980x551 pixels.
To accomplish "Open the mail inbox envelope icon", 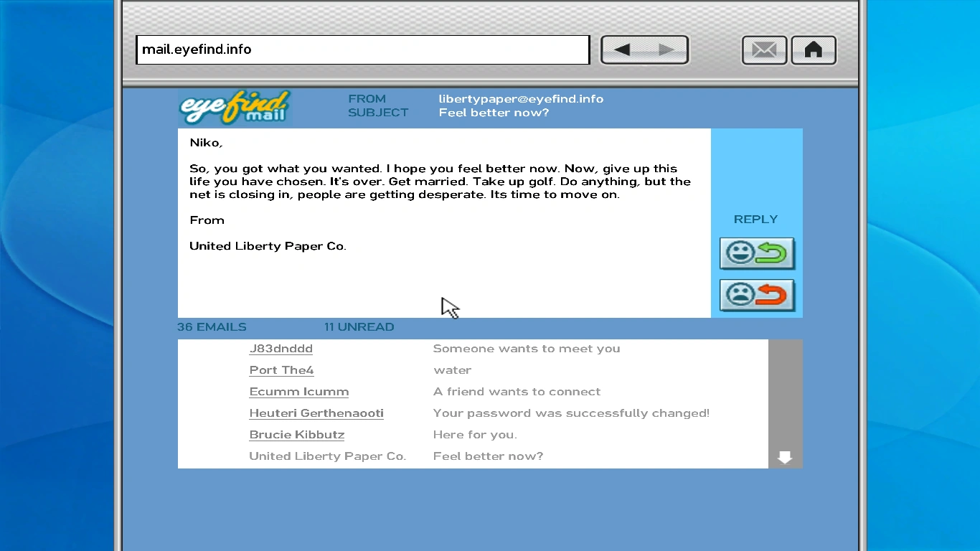I will [x=764, y=50].
